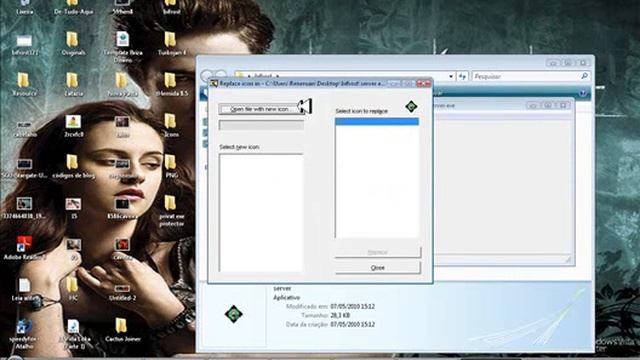Select the 'privat exe protector' folder on desktop
The image size is (640, 360).
click(171, 211)
